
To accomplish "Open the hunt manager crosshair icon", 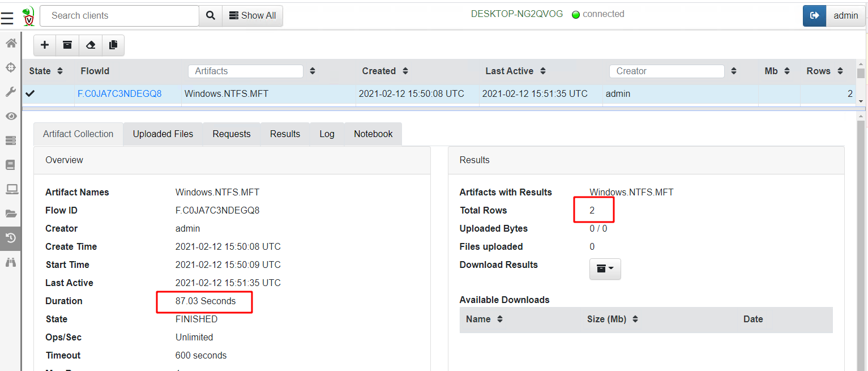I will tap(11, 67).
